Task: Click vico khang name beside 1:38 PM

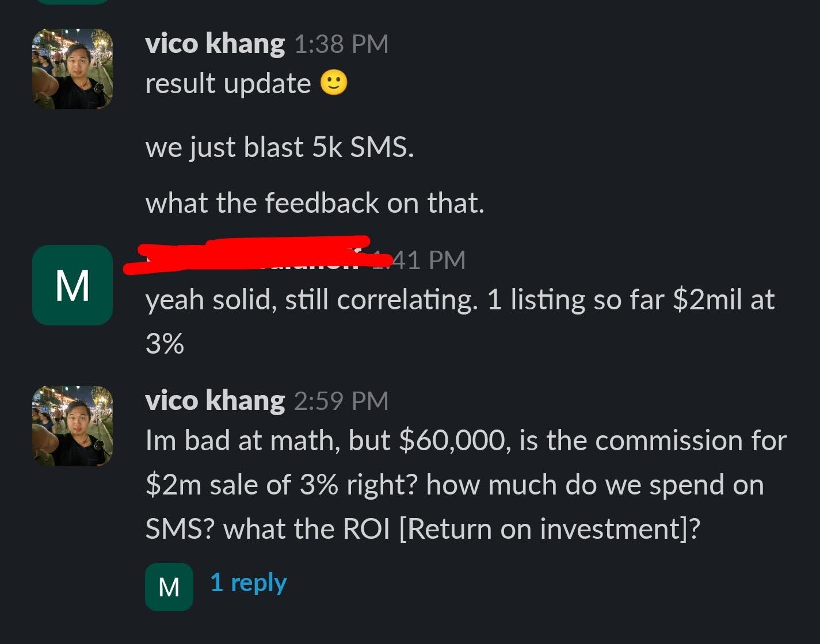Action: pyautogui.click(x=215, y=44)
